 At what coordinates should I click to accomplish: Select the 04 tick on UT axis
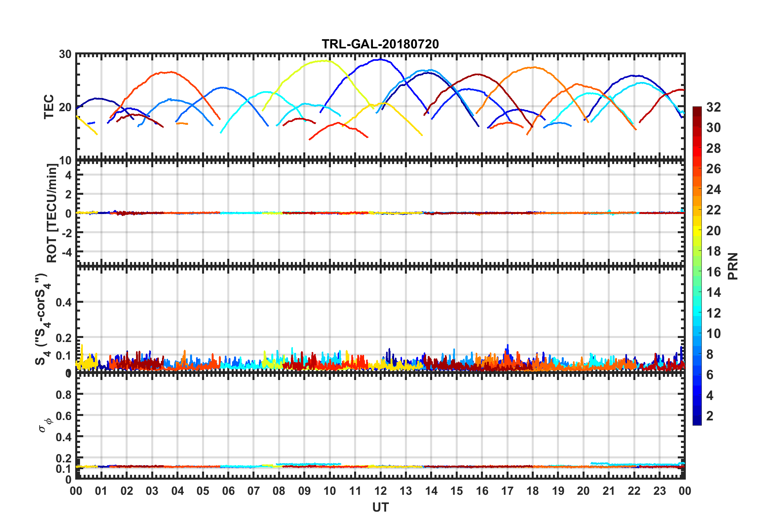pyautogui.click(x=177, y=491)
